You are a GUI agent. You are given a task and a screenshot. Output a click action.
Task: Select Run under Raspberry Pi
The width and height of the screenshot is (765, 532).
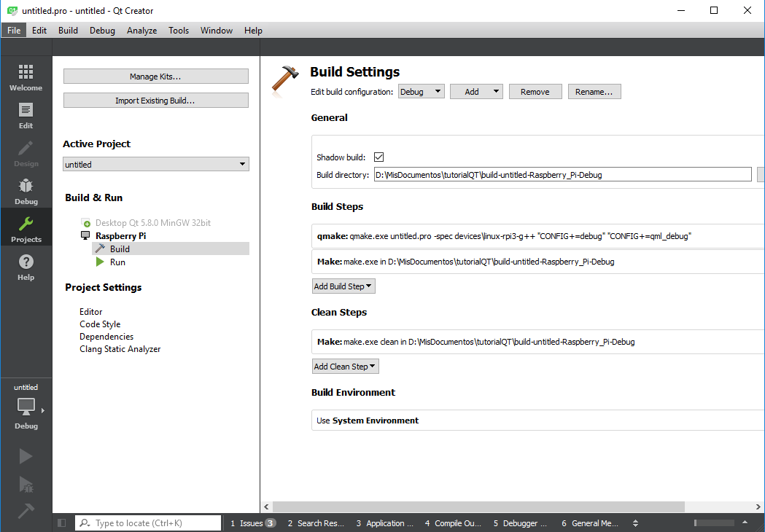tap(117, 262)
